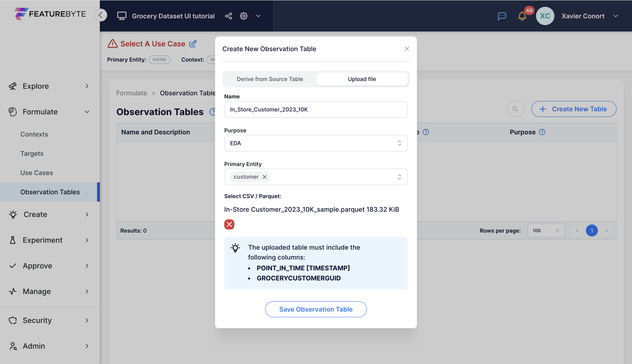Image resolution: width=632 pixels, height=364 pixels.
Task: Open the Use Cases page
Action: pyautogui.click(x=37, y=173)
